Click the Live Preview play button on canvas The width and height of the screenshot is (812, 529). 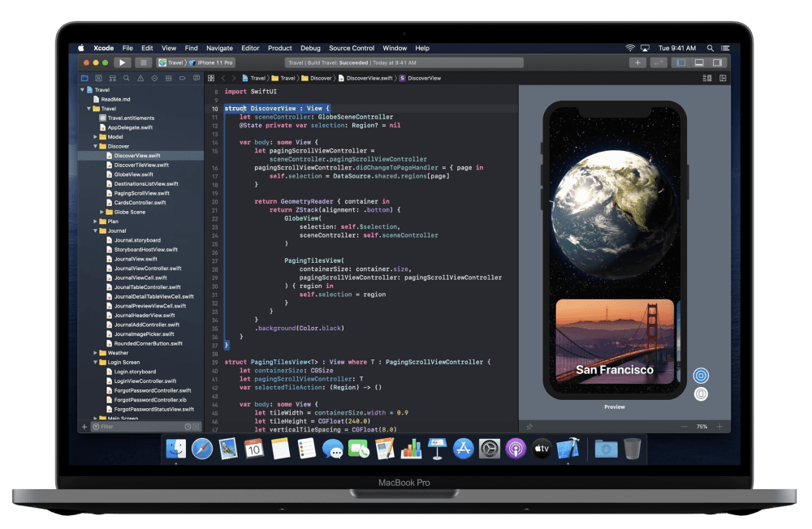701,376
